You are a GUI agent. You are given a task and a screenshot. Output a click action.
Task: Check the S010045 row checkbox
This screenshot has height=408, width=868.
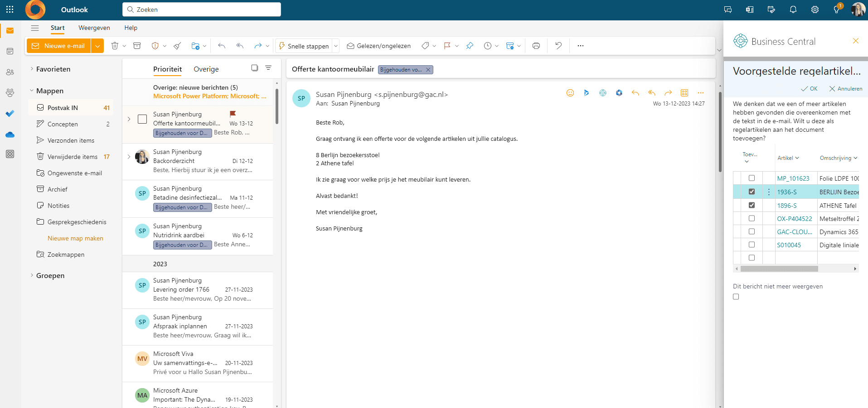coord(752,245)
